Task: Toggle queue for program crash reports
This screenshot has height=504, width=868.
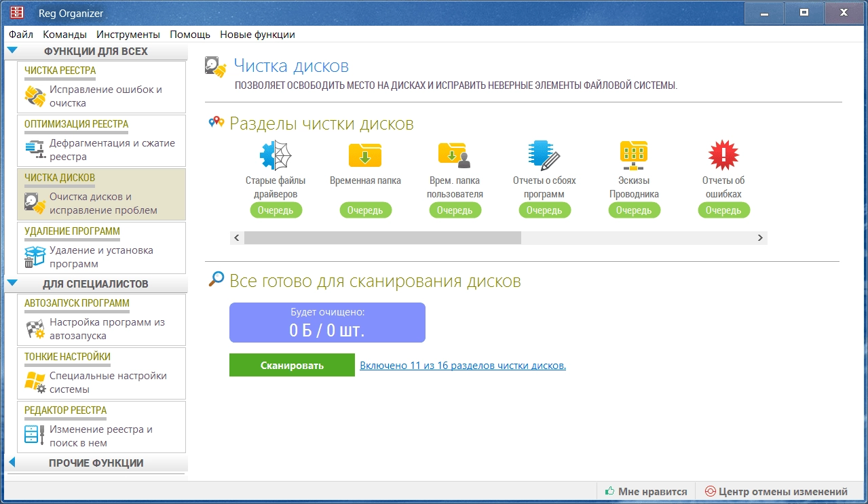Action: pyautogui.click(x=544, y=210)
